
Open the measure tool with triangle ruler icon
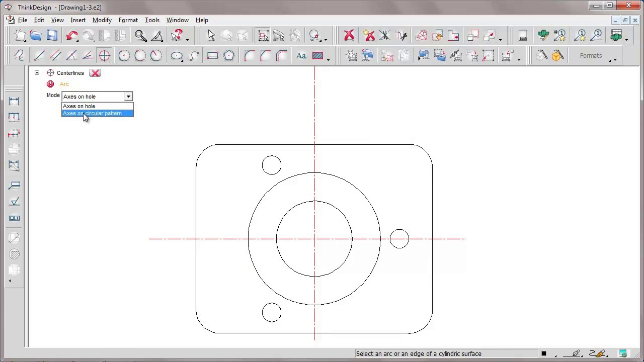click(x=157, y=35)
